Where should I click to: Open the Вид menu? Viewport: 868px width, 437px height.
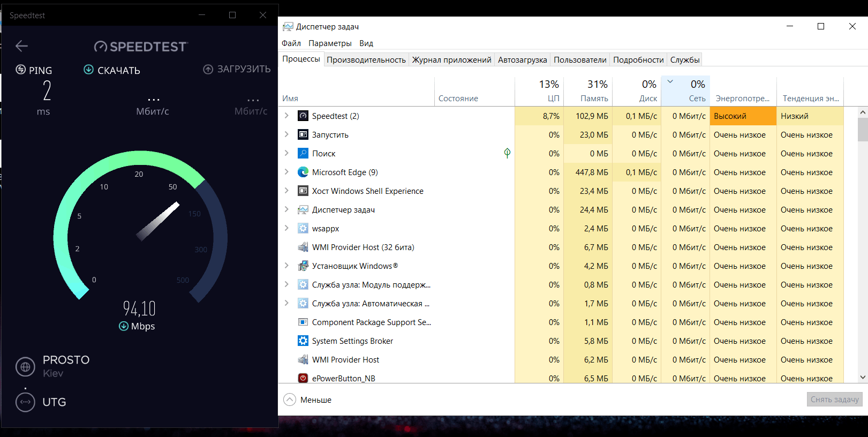366,43
